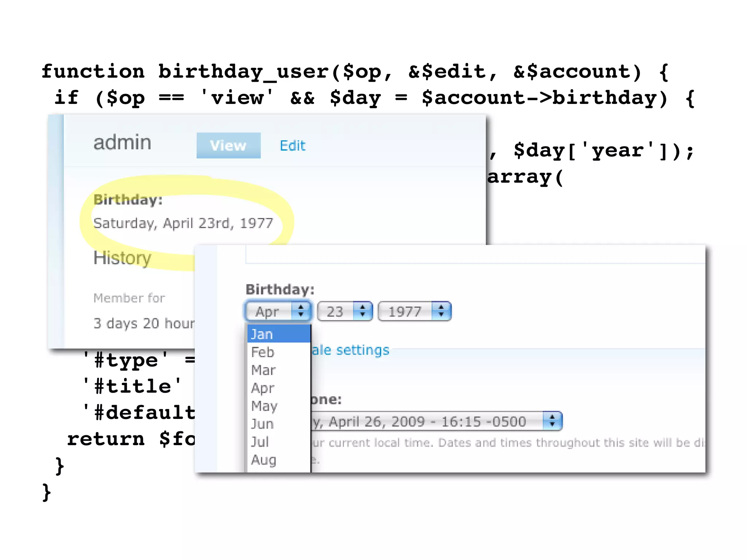
Task: Click the History heading on profile
Action: click(x=122, y=258)
